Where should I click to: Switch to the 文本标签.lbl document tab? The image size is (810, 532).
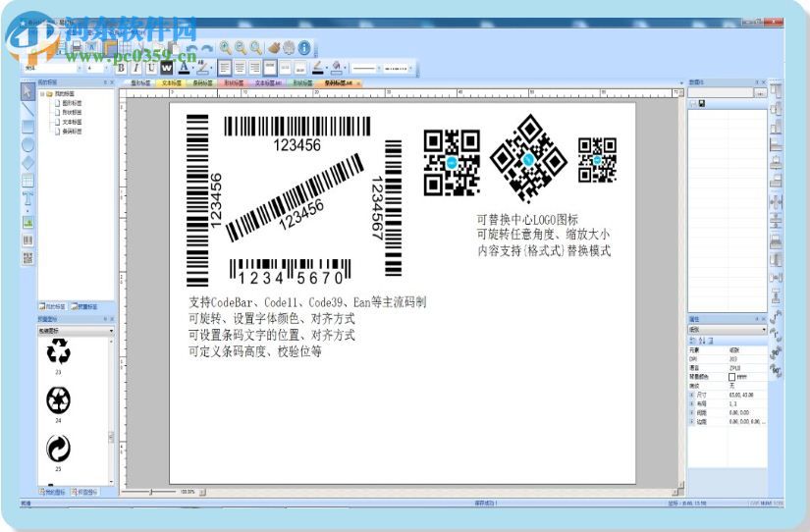(268, 82)
